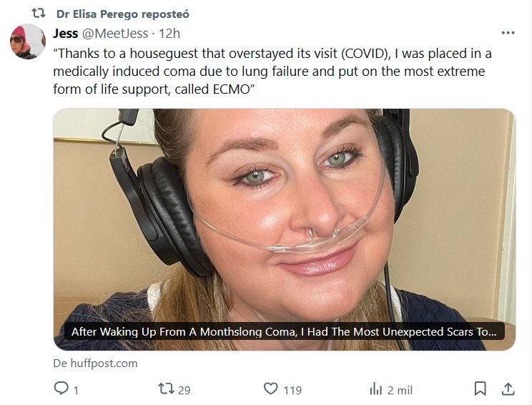Click the like count 119

(292, 390)
